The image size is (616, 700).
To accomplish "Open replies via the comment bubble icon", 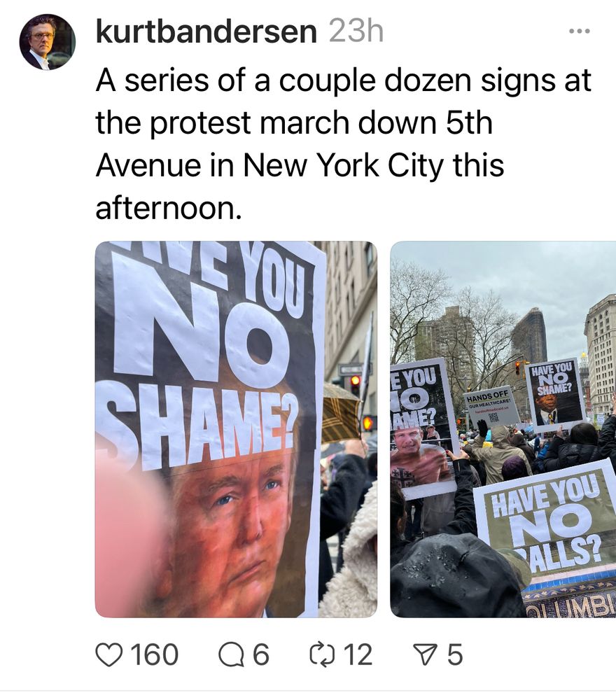I will [230, 655].
